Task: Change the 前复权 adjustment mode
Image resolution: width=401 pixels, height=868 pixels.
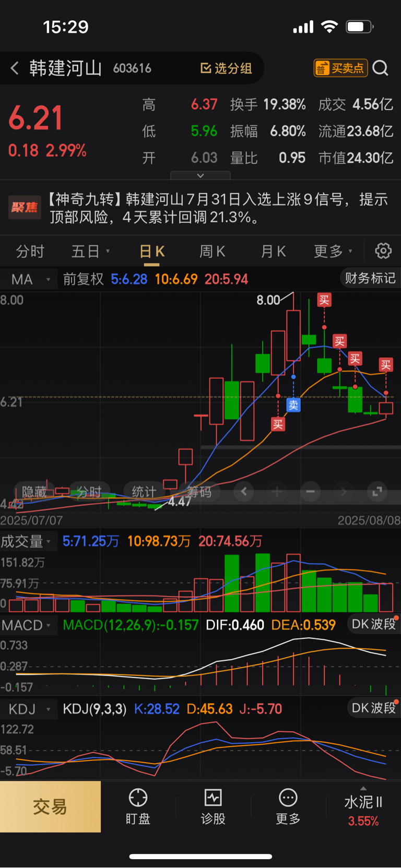Action: [84, 279]
